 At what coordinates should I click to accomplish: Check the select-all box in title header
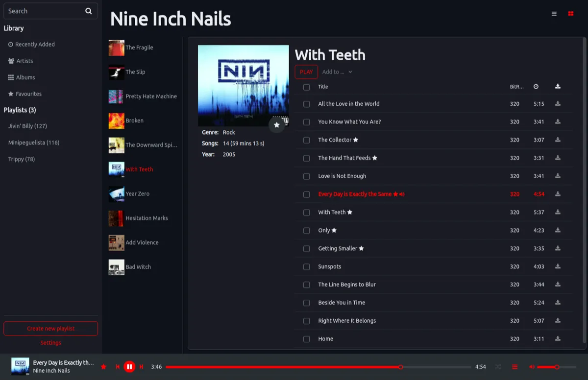pos(306,87)
